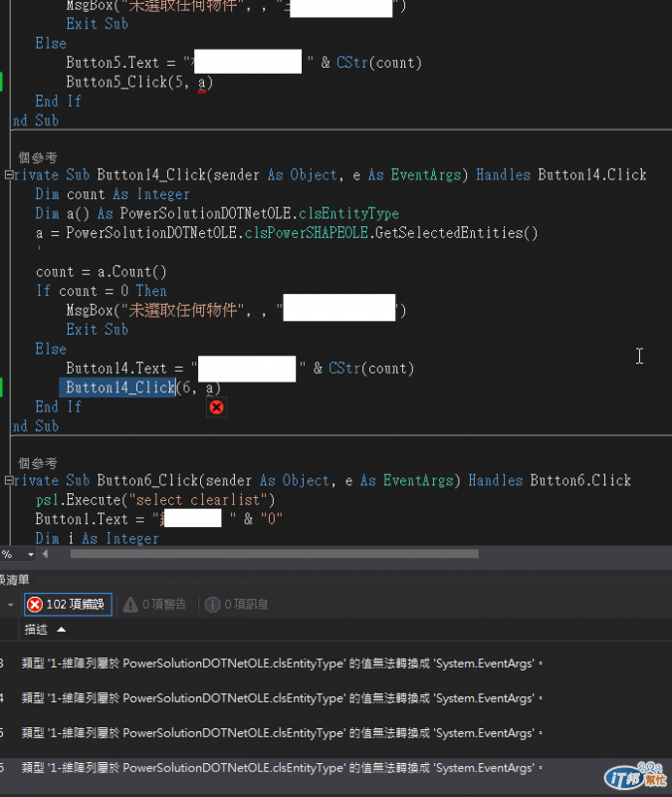The image size is (672, 797).
Task: Click the GetSelectedEntities() method call
Action: coord(456,233)
